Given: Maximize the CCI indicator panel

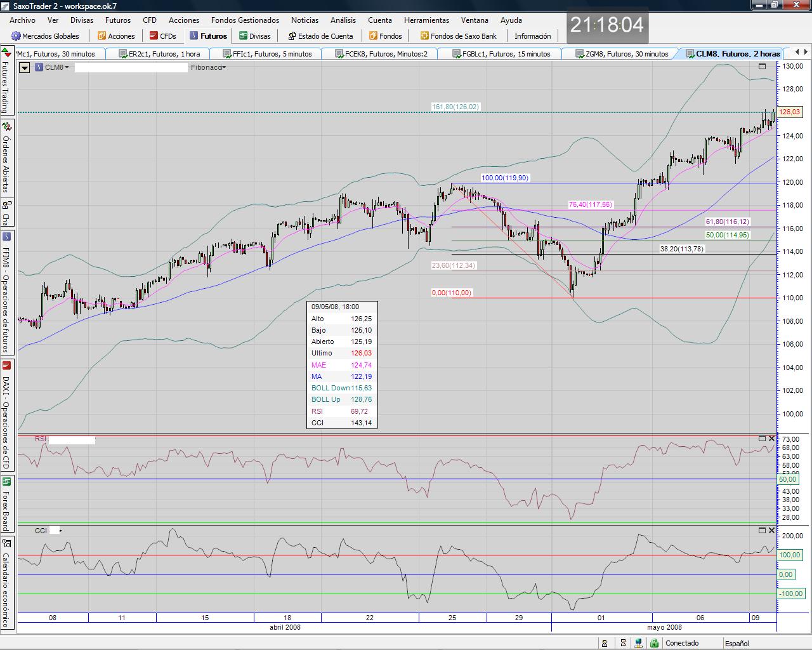Looking at the screenshot, I should pos(762,530).
